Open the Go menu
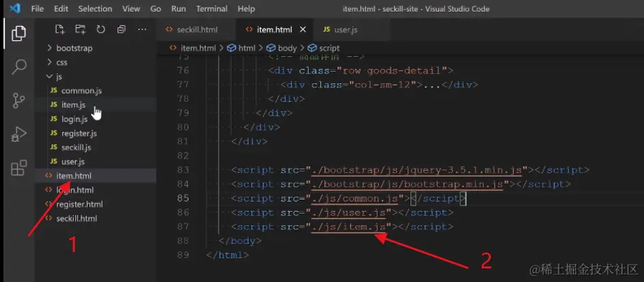This screenshot has height=282, width=644. (156, 9)
